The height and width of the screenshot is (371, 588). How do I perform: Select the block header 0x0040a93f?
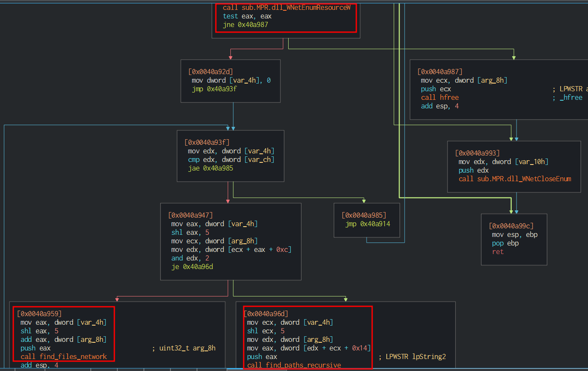pyautogui.click(x=207, y=142)
